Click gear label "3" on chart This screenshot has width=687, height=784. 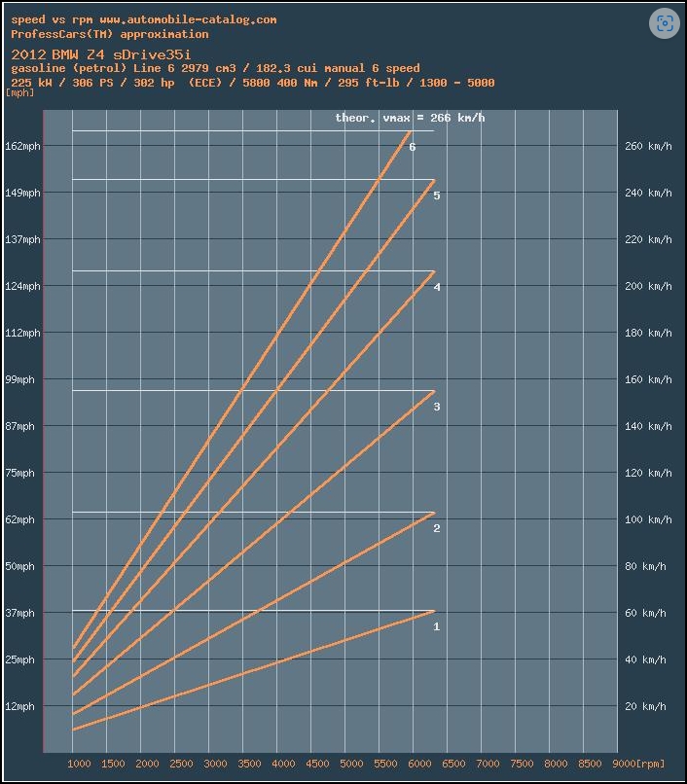[437, 407]
